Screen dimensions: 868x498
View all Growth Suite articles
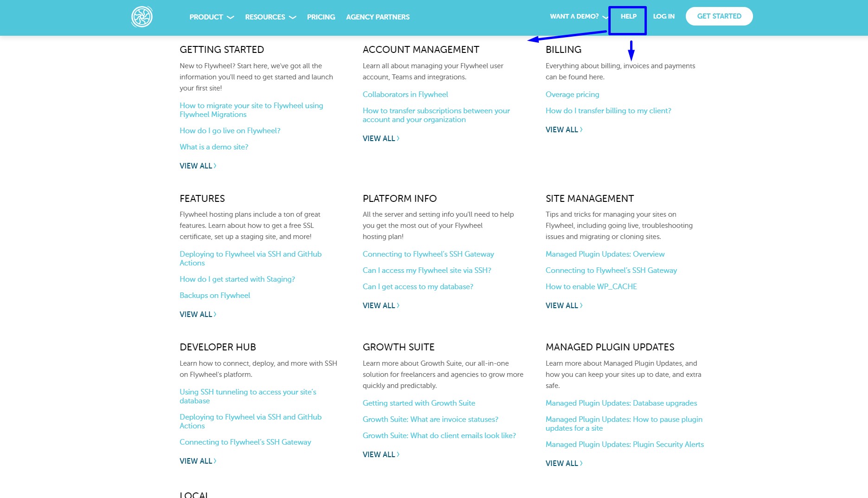tap(381, 454)
